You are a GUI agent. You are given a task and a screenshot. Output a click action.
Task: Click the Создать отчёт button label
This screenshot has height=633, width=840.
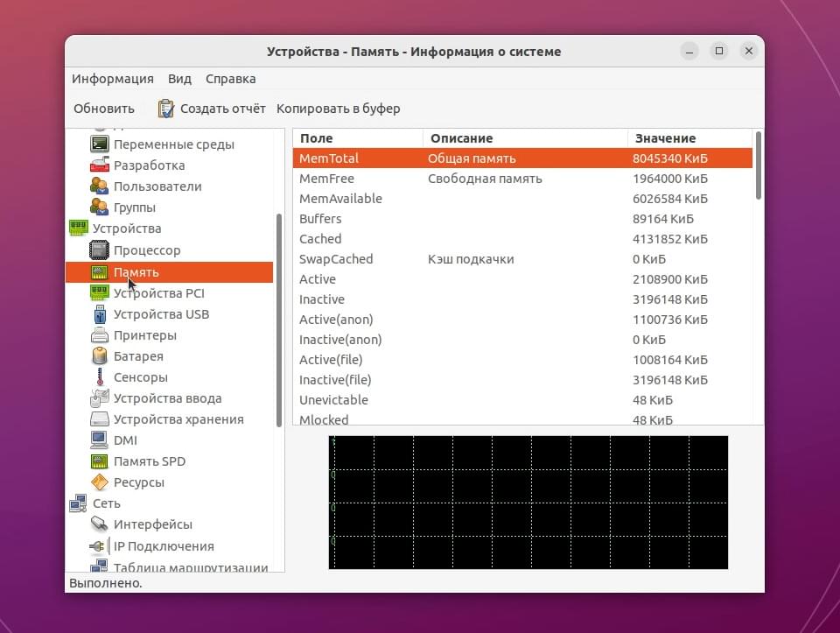tap(223, 109)
